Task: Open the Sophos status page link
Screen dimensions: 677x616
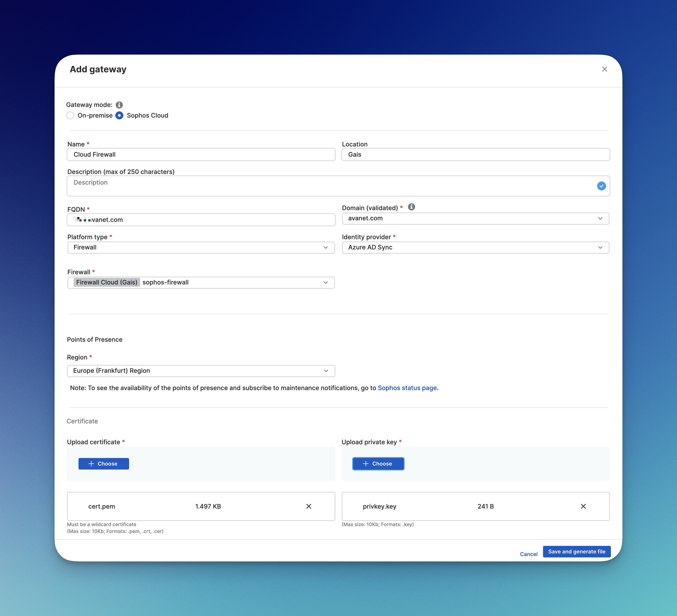Action: [x=407, y=388]
